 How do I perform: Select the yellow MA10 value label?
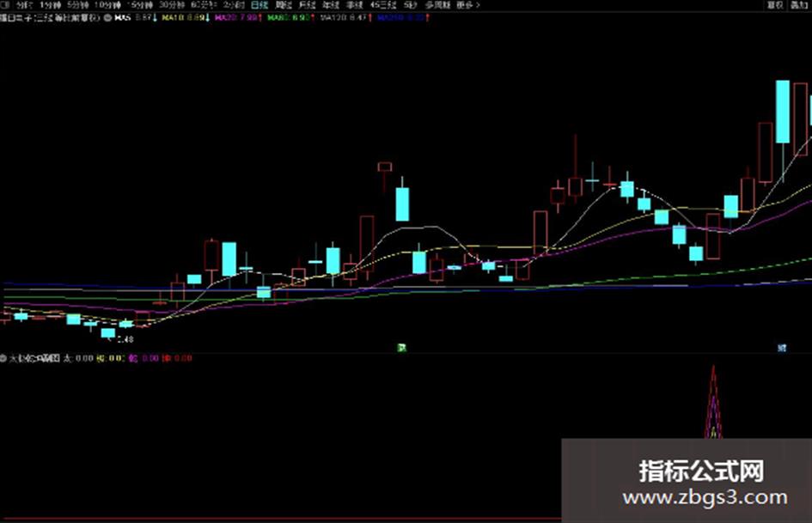click(x=186, y=18)
